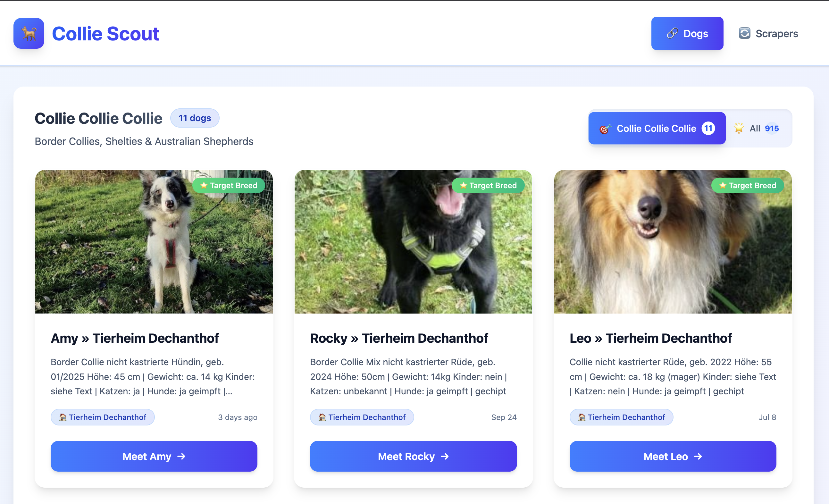The width and height of the screenshot is (829, 504).
Task: Open Leo's collie photo thumbnail
Action: (x=673, y=241)
